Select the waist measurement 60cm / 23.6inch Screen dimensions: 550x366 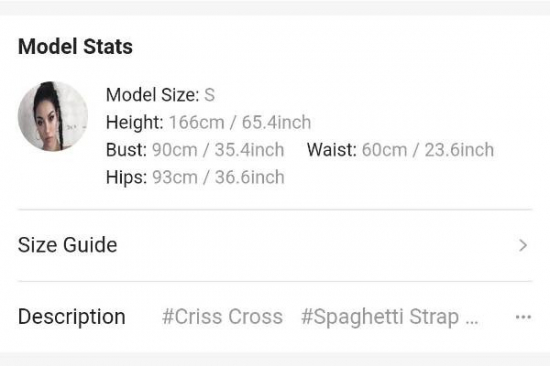[x=428, y=150]
